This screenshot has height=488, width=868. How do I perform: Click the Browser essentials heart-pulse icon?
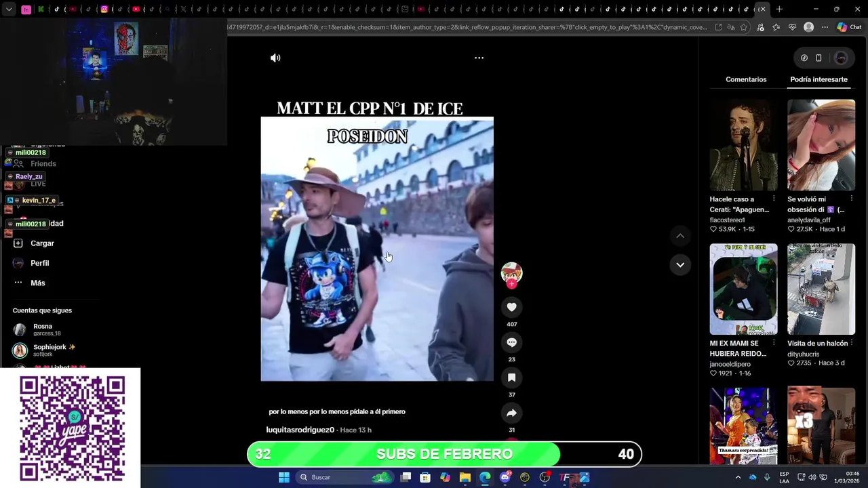[x=792, y=27]
